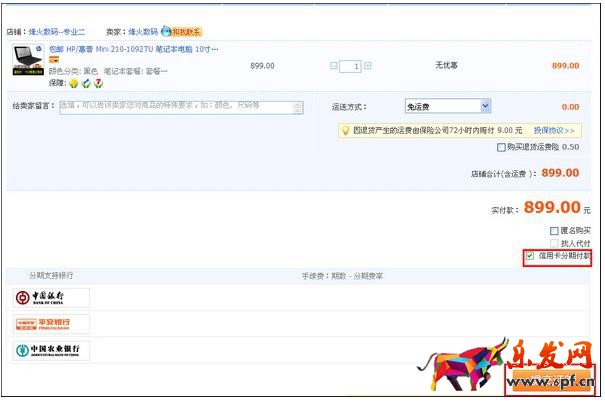Click the yellow guarantee badge icon

point(73,82)
